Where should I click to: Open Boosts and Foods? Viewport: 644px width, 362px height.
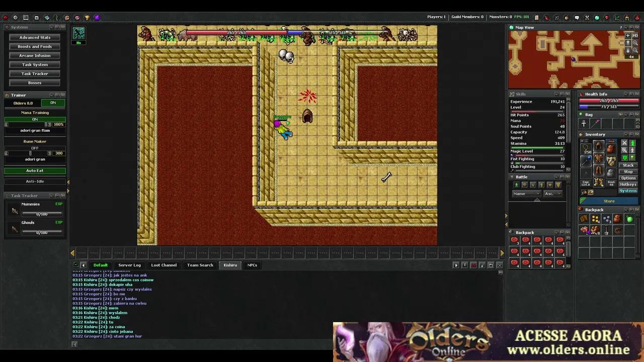pos(35,46)
